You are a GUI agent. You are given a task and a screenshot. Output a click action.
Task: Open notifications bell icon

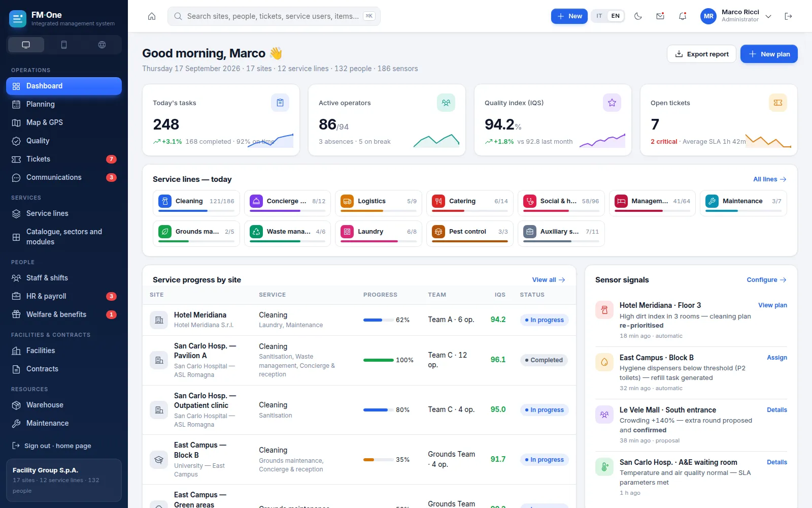(x=683, y=16)
